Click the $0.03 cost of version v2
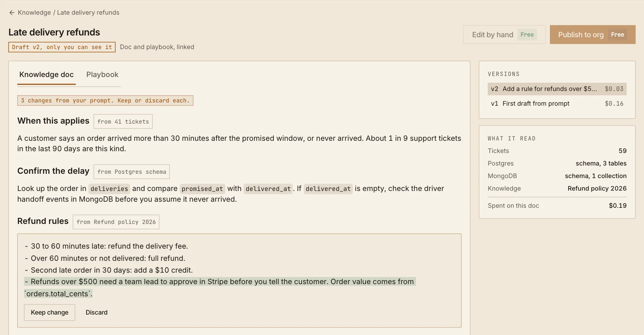Viewport: 644px width, 335px height. [614, 89]
